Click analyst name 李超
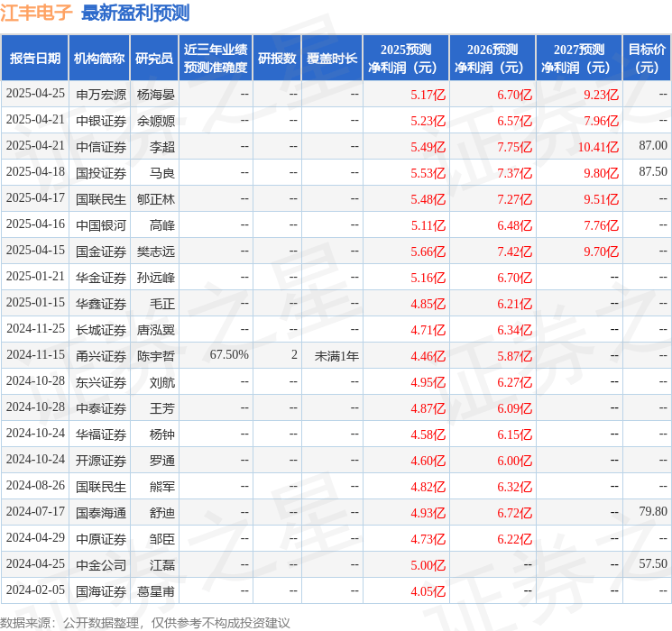 pyautogui.click(x=162, y=147)
